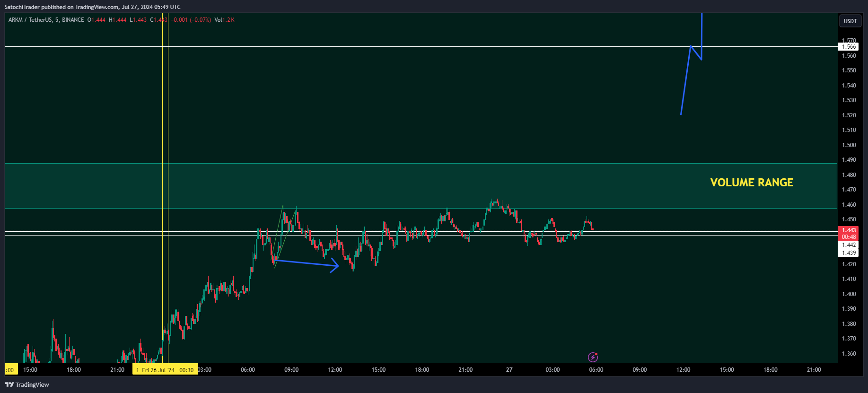Click the 1.460 price axis tick
The image size is (868, 393).
point(849,205)
